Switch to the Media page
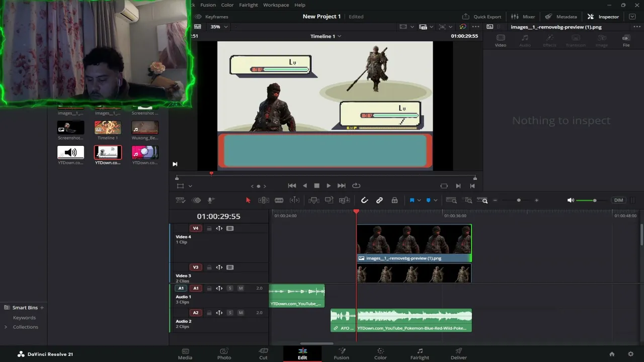Image resolution: width=644 pixels, height=362 pixels. pyautogui.click(x=185, y=354)
